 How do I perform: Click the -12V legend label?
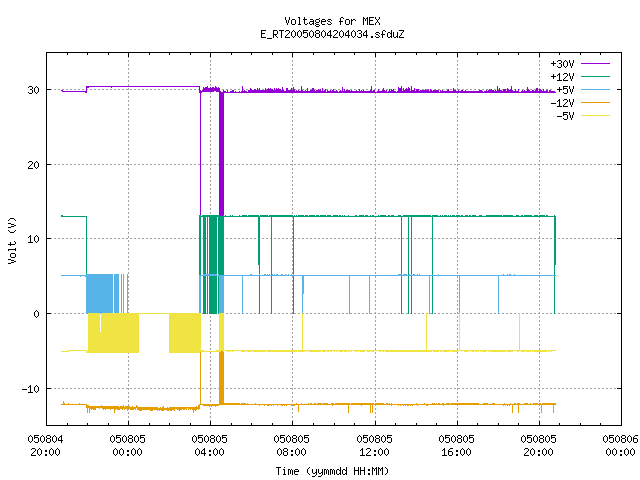point(562,103)
